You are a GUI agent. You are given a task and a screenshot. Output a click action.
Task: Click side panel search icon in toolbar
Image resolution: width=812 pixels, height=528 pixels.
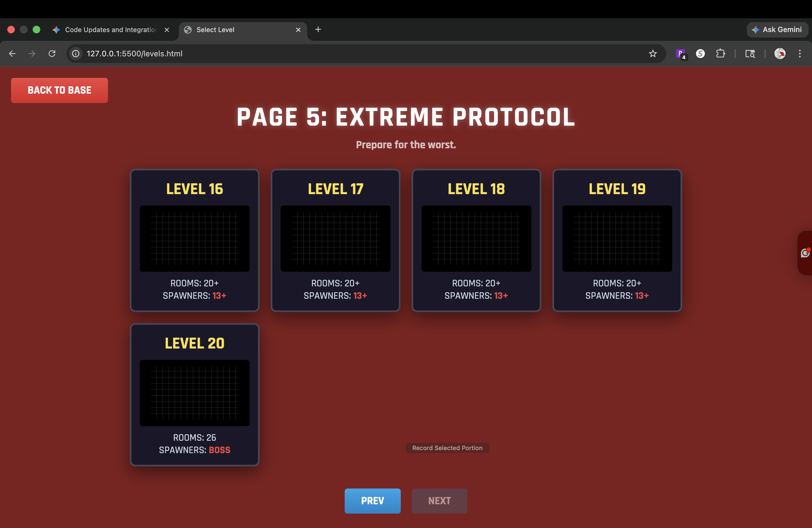(x=750, y=54)
